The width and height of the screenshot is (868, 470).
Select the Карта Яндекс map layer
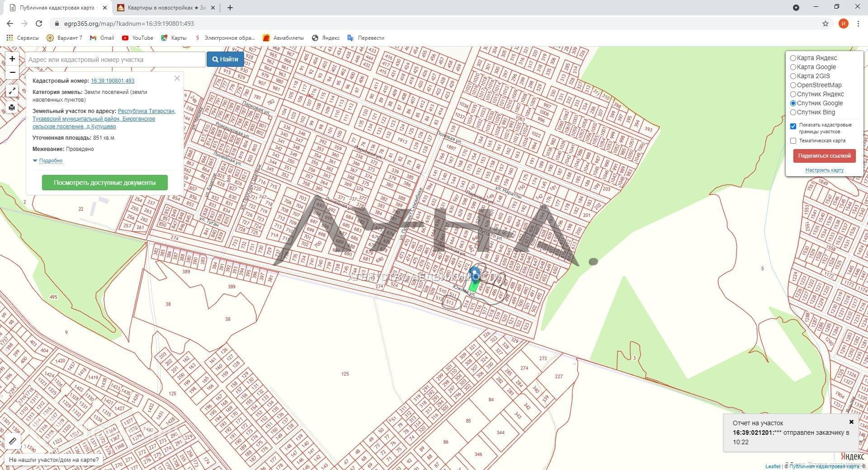[793, 58]
